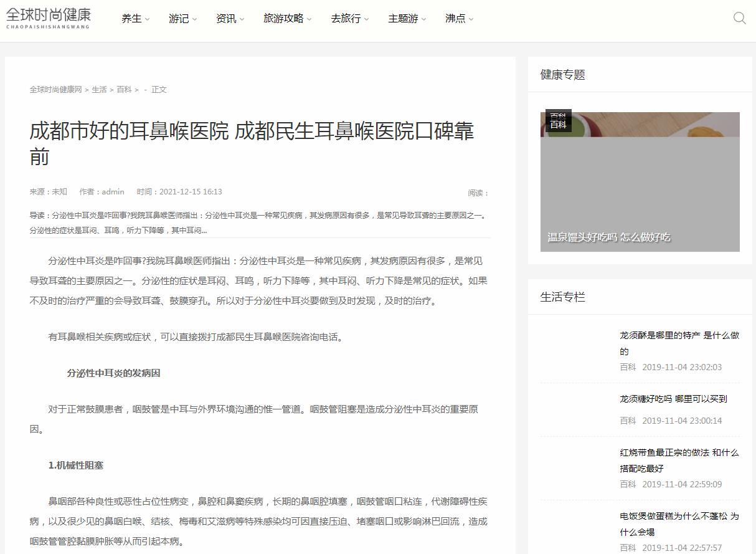Open article 龙须酥是哪里的特产 是什么做的

tap(679, 343)
